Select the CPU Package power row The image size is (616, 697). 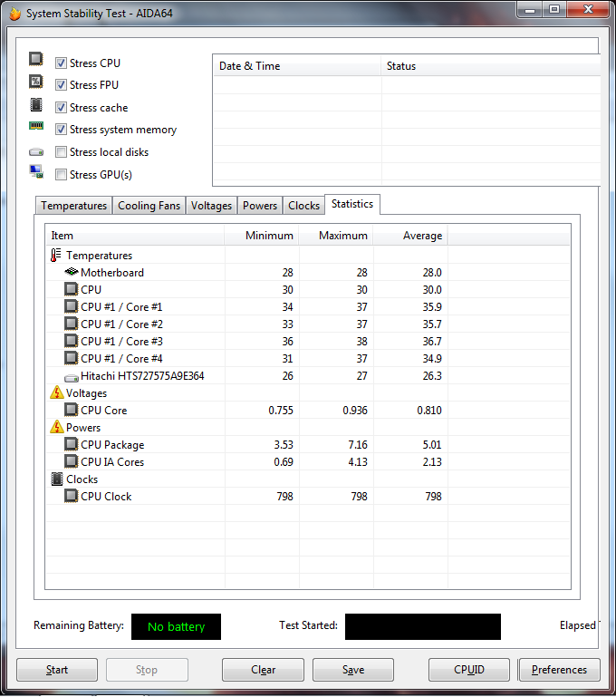[x=308, y=445]
